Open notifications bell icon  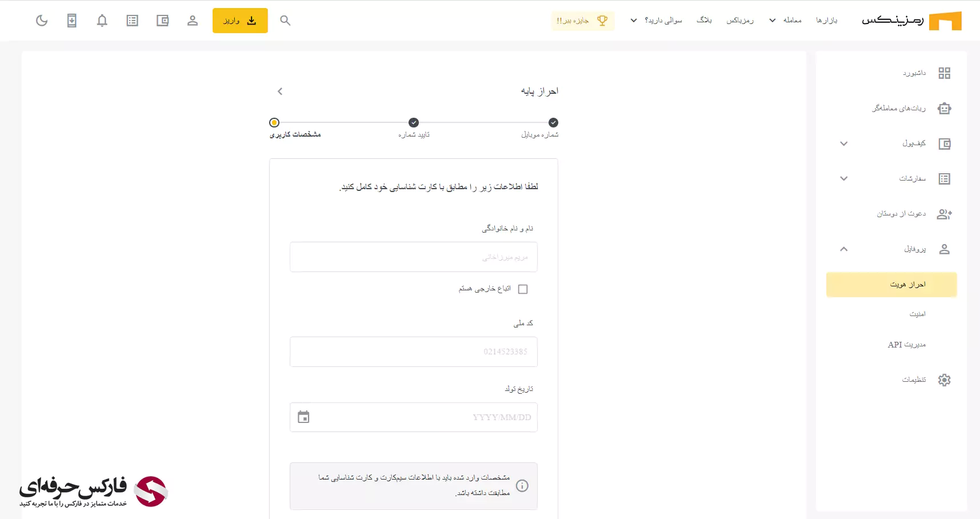102,21
